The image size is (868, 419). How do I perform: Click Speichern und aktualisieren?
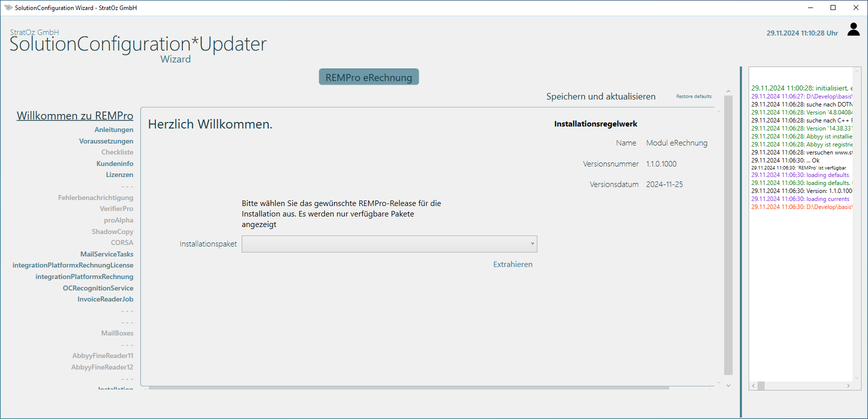coord(600,96)
